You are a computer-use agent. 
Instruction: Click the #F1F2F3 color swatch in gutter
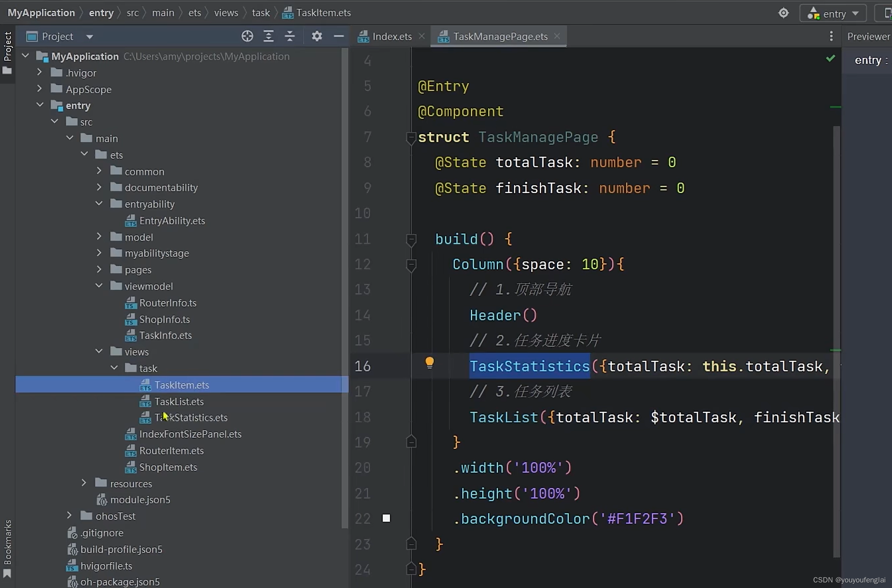coord(386,518)
